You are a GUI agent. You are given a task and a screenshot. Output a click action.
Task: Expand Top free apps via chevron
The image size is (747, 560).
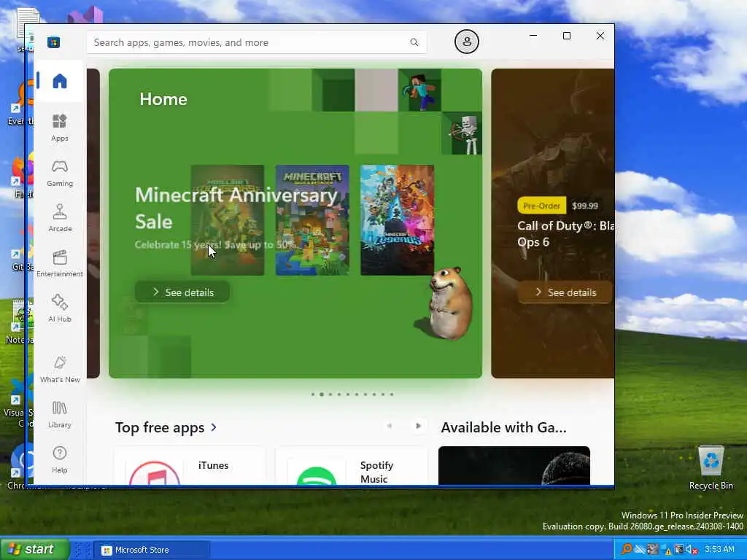coord(214,427)
